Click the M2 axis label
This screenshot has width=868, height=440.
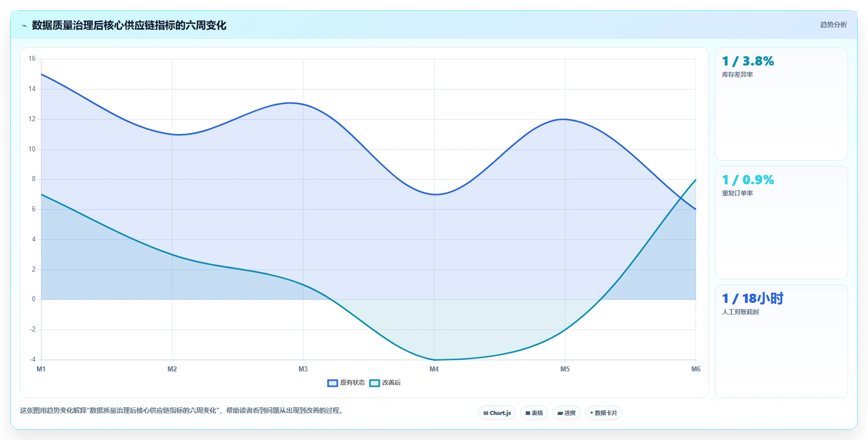point(172,369)
